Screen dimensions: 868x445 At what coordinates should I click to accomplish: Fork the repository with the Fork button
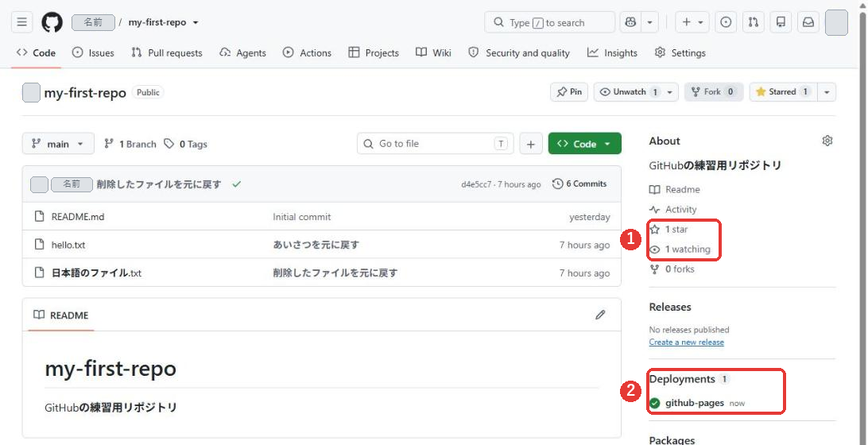pyautogui.click(x=714, y=92)
